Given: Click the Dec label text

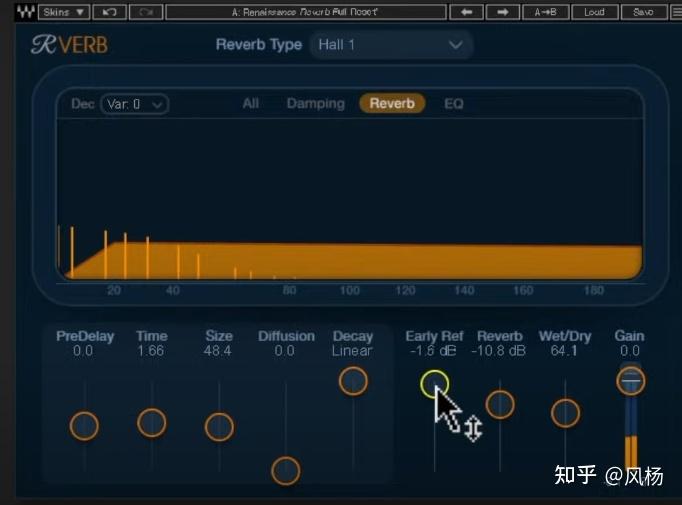Looking at the screenshot, I should coord(83,104).
